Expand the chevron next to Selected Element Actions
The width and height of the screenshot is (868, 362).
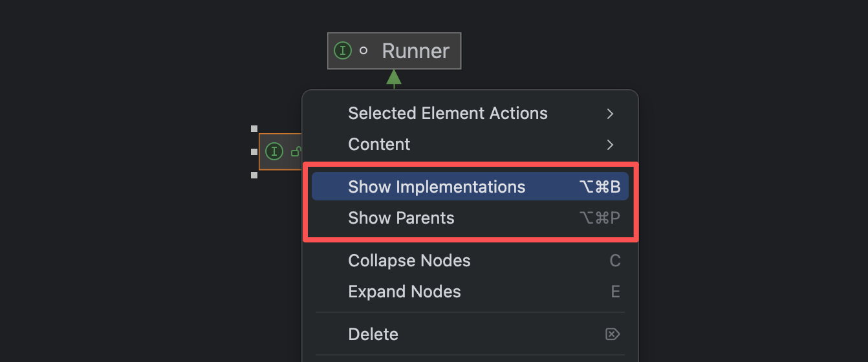click(x=610, y=114)
